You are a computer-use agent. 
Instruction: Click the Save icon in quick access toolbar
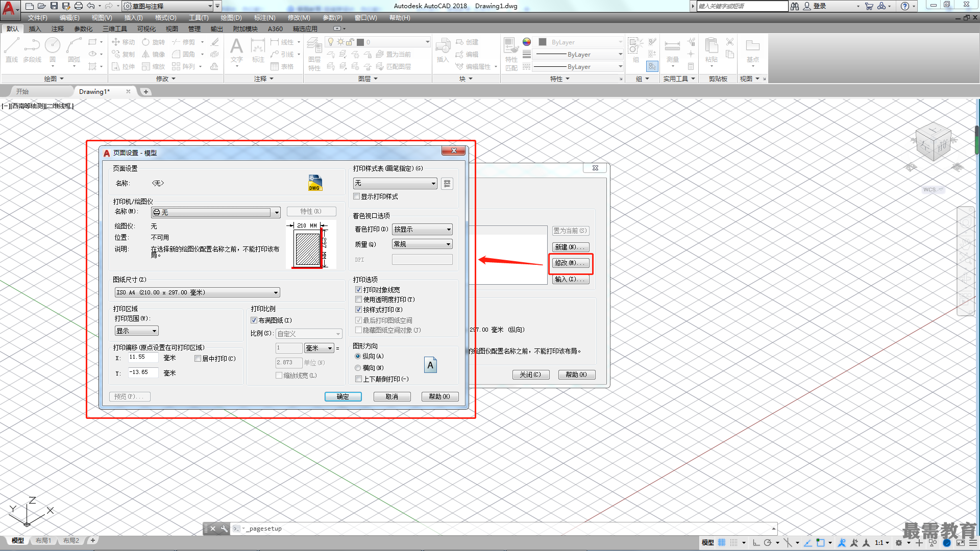pos(54,6)
